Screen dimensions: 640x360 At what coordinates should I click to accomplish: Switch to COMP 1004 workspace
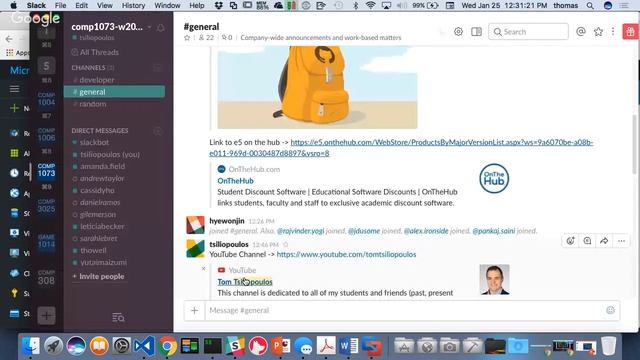pyautogui.click(x=46, y=100)
